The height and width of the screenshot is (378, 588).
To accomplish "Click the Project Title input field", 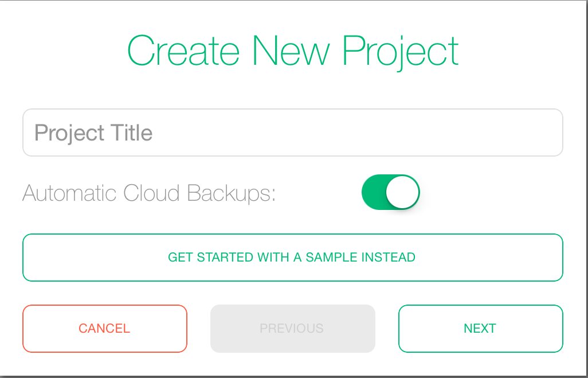I will [x=292, y=133].
